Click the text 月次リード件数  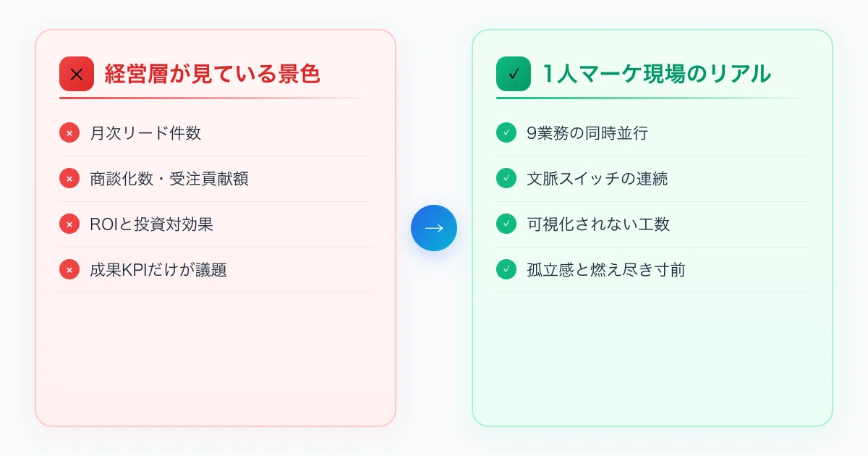coord(145,133)
